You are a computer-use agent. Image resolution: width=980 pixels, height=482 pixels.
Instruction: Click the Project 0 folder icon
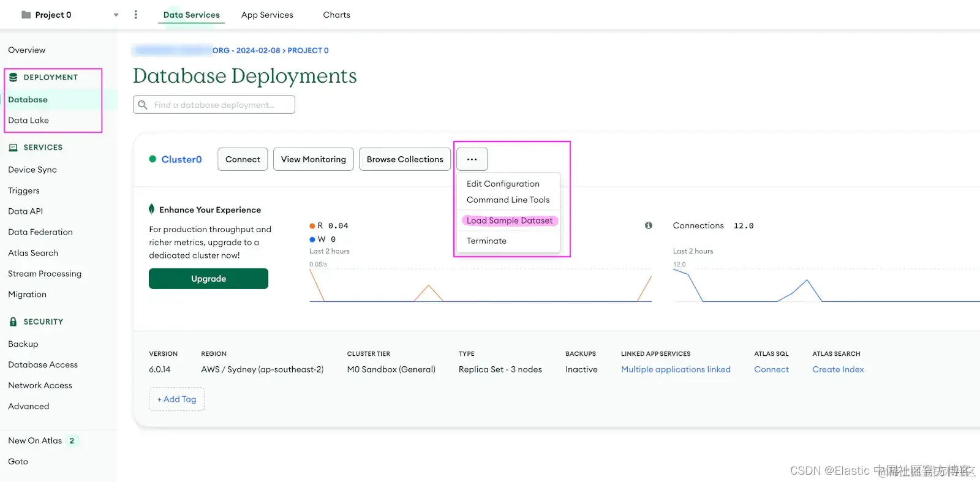[x=26, y=15]
